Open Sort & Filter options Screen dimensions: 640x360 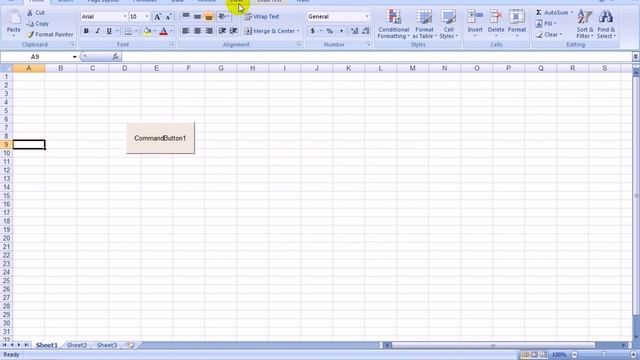(x=585, y=24)
